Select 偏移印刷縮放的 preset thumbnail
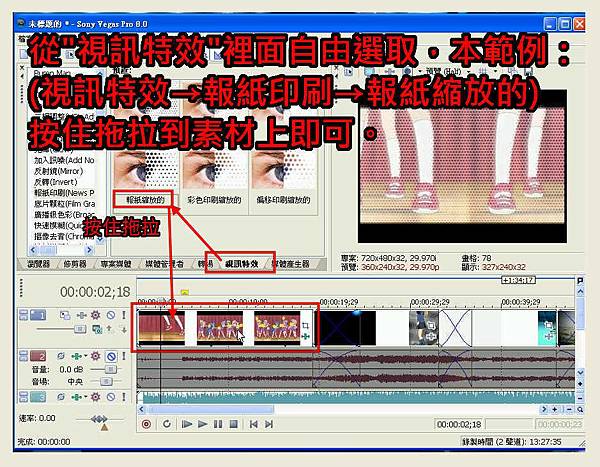Screen dimensions: 600x467 [283, 171]
